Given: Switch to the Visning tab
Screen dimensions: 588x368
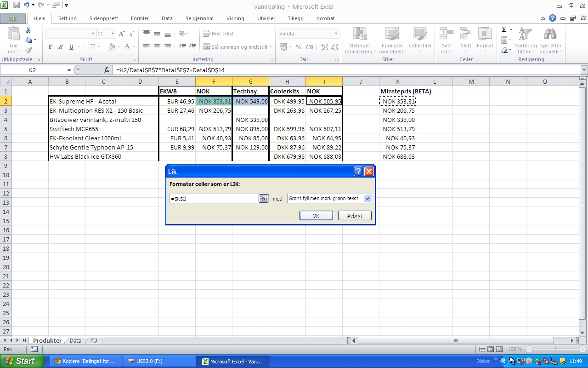Looking at the screenshot, I should [x=235, y=18].
